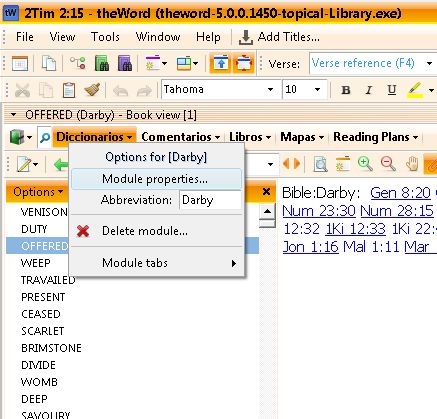Expand the Verse reference dropdown arrow
437x419 pixels.
click(429, 63)
